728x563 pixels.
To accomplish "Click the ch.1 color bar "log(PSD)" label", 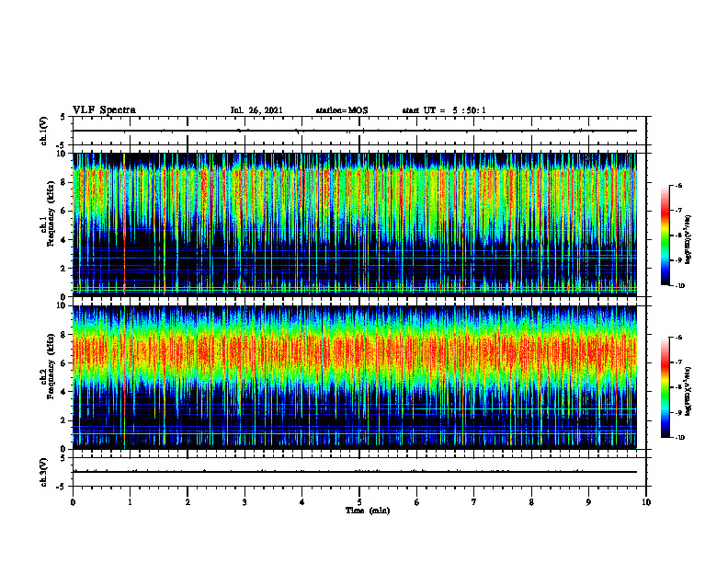I will (688, 240).
